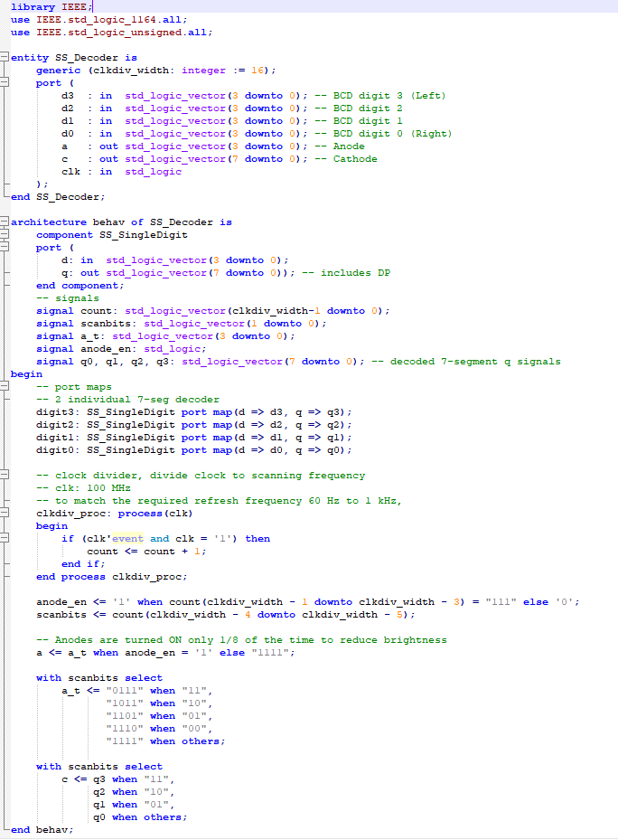The height and width of the screenshot is (840, 618).
Task: Click the '-- signals' comment
Action: pos(68,297)
